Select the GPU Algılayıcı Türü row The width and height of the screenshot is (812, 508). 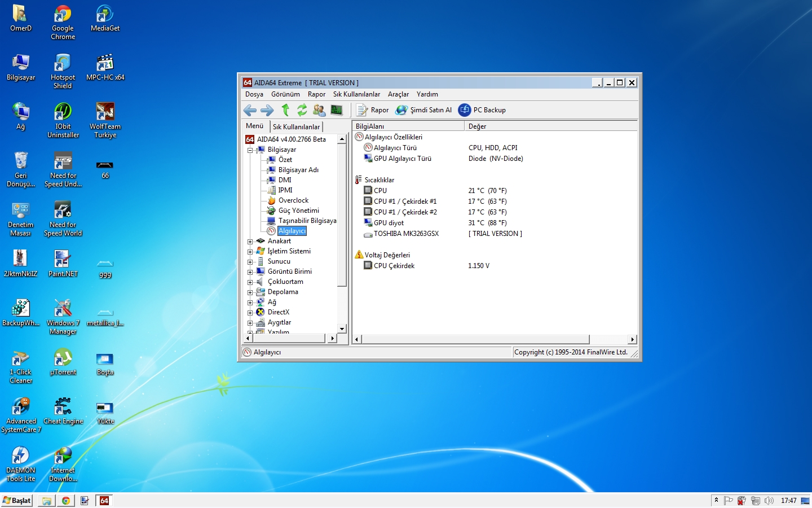click(495, 159)
